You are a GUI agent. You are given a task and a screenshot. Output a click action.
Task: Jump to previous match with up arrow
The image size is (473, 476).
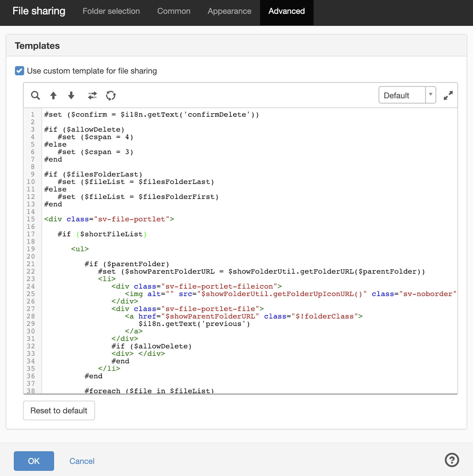point(53,95)
